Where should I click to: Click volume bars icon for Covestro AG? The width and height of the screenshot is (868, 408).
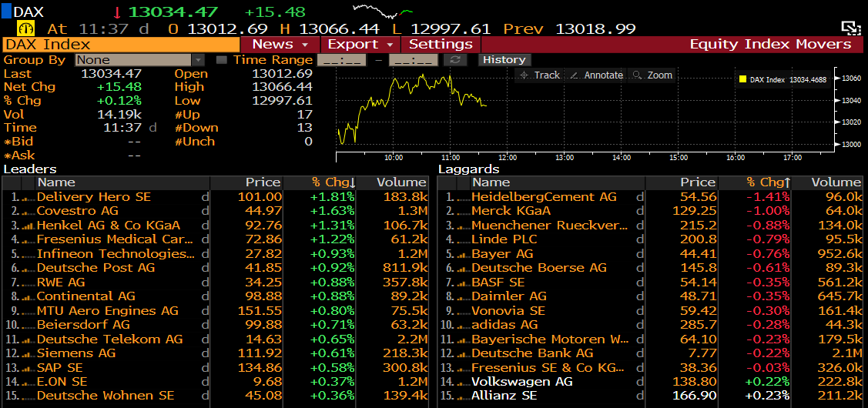28,212
